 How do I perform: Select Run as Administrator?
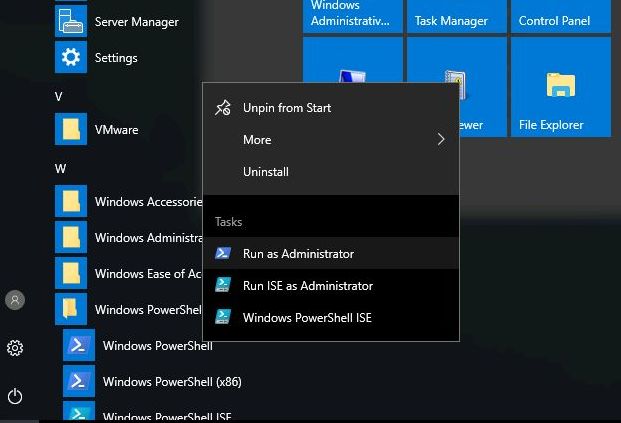[331, 253]
